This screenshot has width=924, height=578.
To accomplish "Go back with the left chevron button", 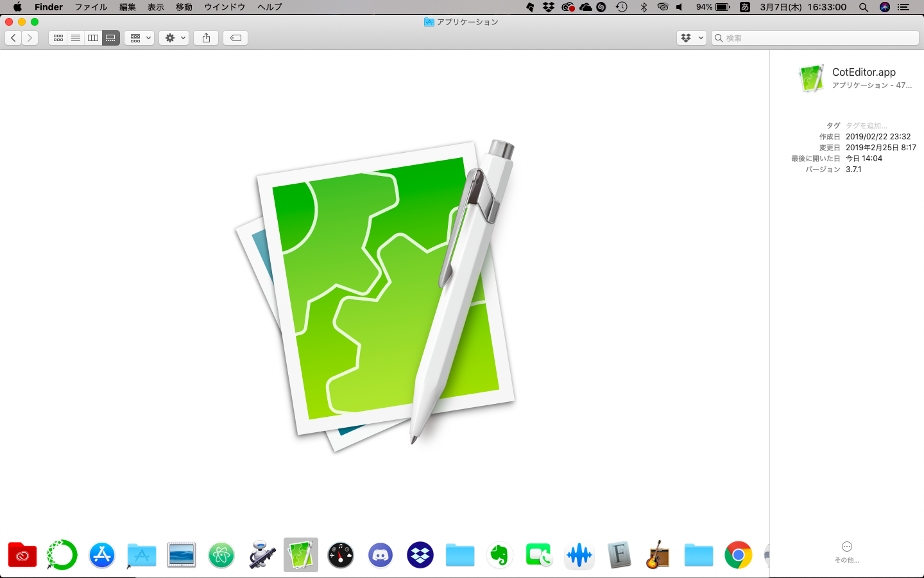I will coord(13,38).
